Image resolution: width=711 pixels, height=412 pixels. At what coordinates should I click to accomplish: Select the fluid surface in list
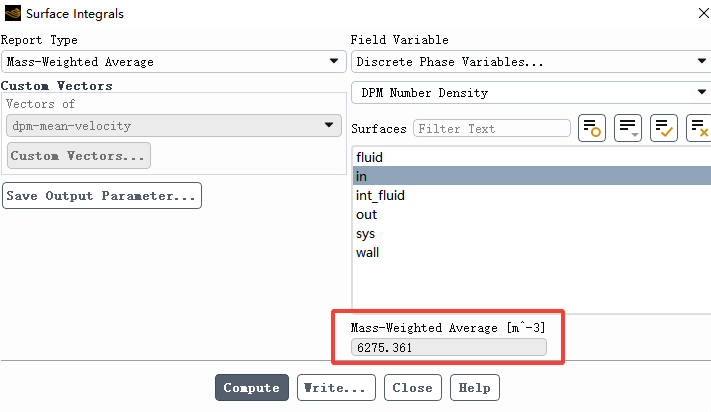[x=531, y=157]
